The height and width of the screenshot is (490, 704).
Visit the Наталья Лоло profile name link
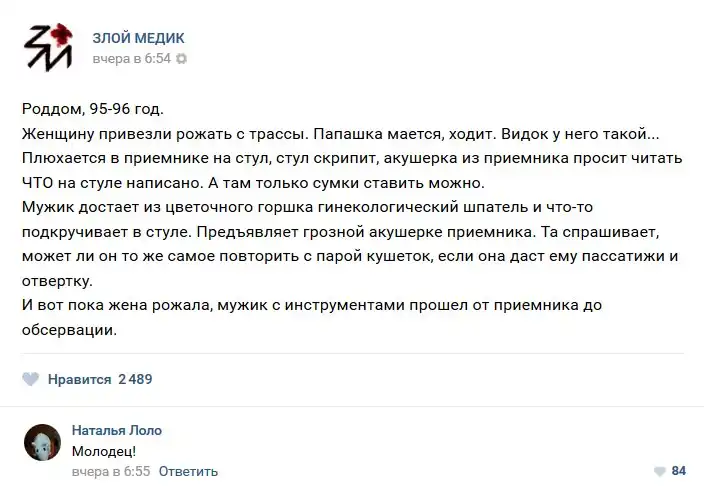tap(116, 430)
